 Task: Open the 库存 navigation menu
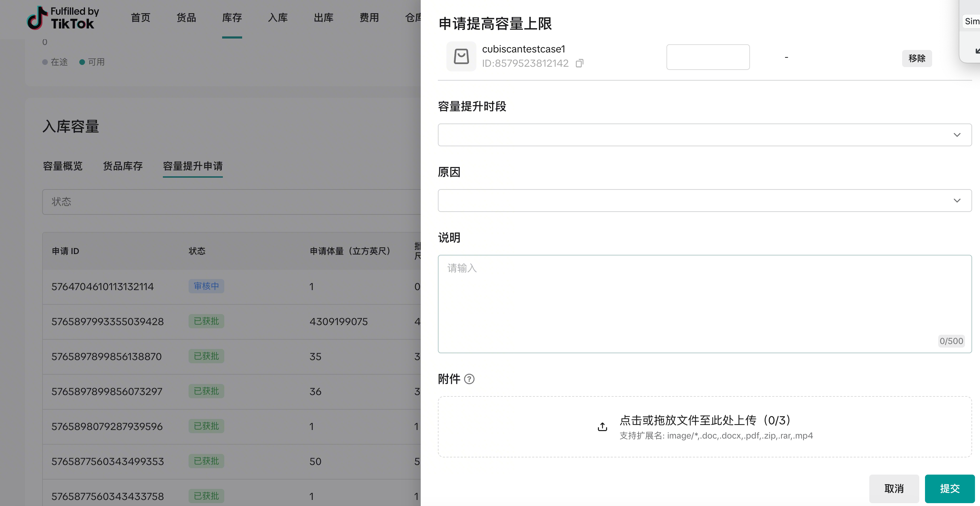click(232, 18)
